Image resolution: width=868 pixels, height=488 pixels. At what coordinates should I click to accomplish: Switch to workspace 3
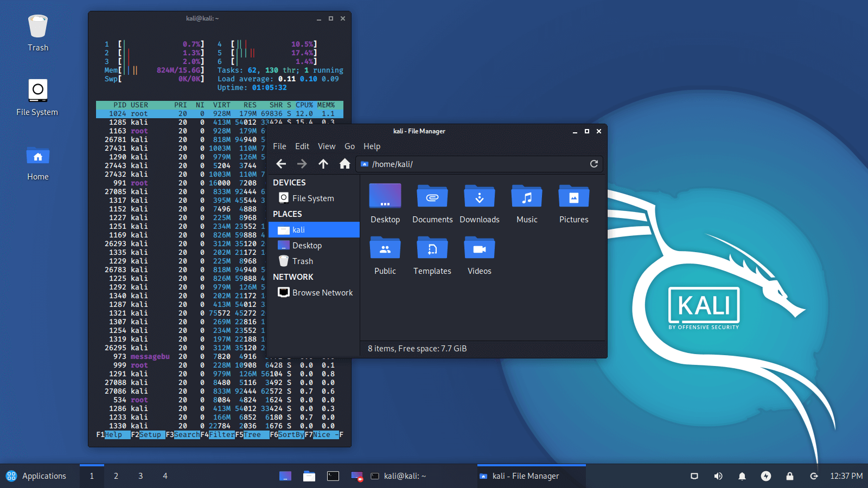(140, 476)
